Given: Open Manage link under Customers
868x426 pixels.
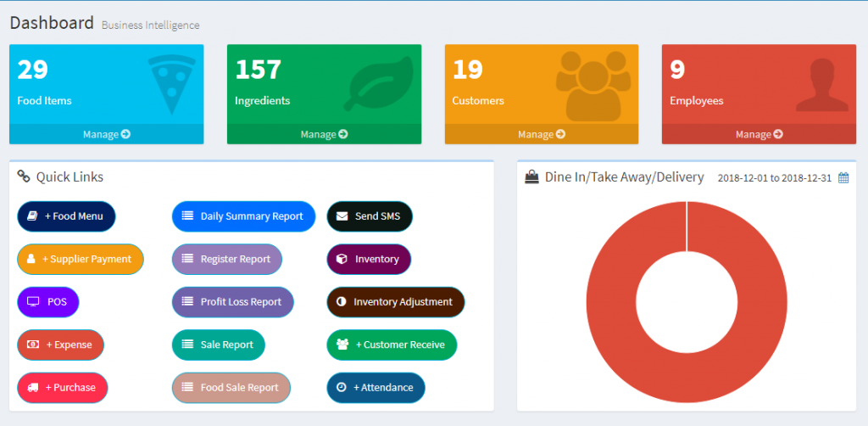Looking at the screenshot, I should click(542, 134).
